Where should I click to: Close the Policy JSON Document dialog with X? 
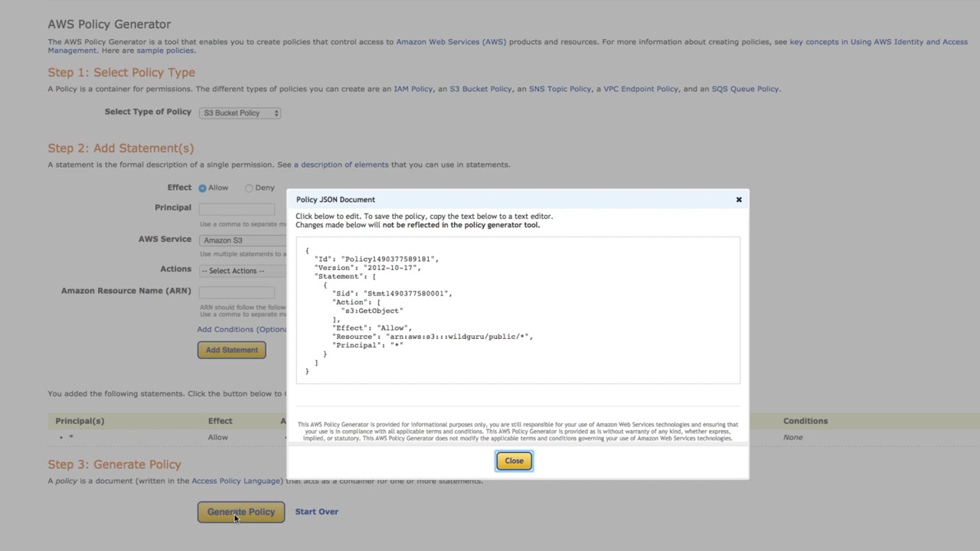[739, 200]
